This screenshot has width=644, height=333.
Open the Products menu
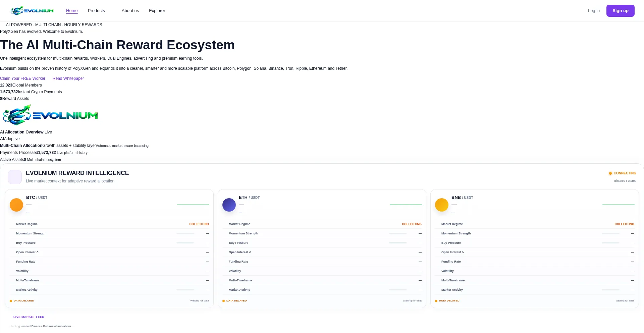(96, 11)
